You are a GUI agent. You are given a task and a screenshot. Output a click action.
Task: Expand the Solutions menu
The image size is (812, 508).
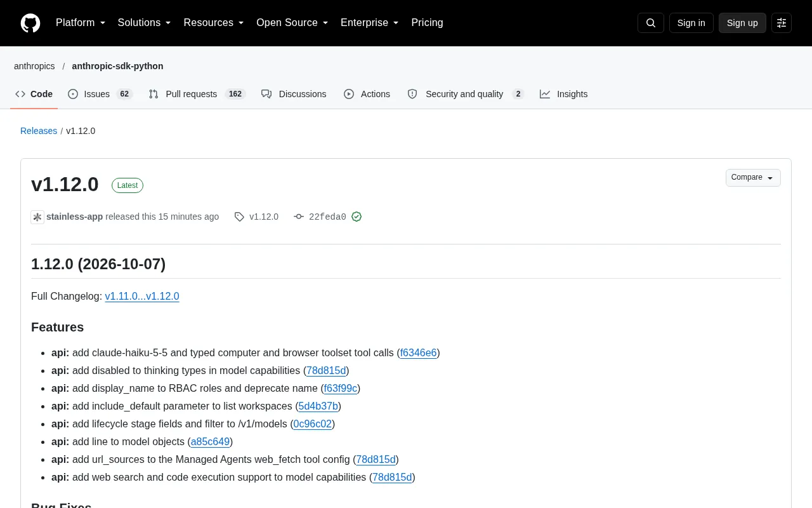coord(145,23)
